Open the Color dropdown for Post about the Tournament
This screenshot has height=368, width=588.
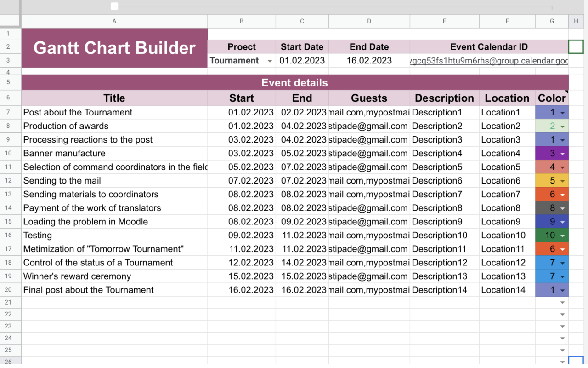click(562, 112)
